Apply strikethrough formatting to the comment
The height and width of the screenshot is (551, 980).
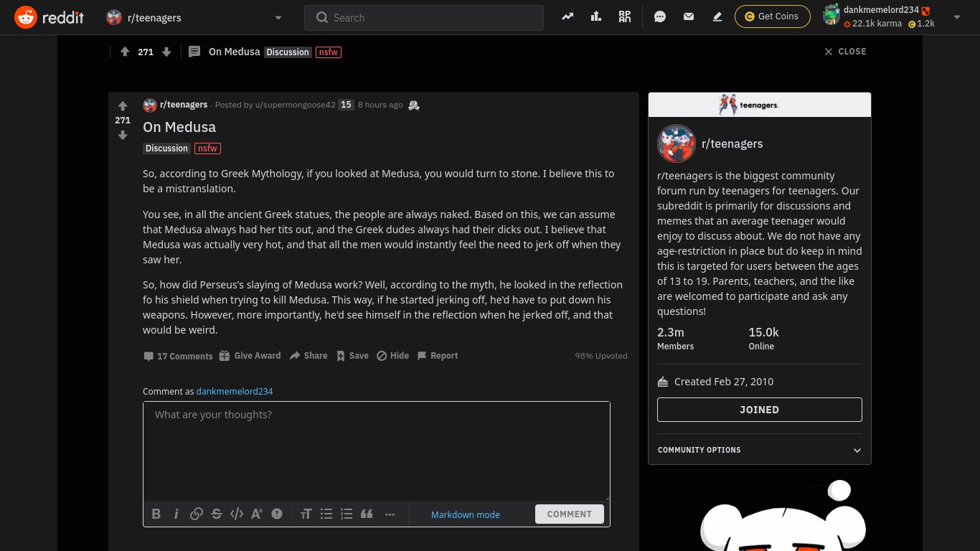pyautogui.click(x=217, y=514)
